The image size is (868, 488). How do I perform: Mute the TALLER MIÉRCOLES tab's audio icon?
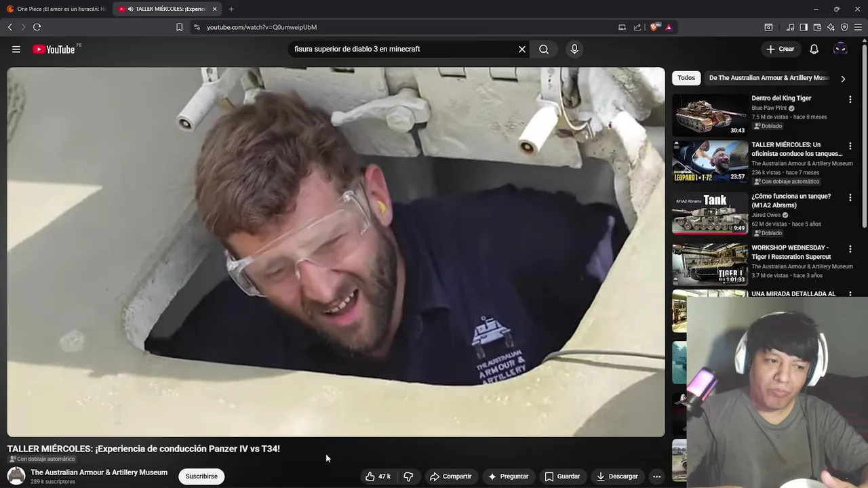pyautogui.click(x=130, y=9)
